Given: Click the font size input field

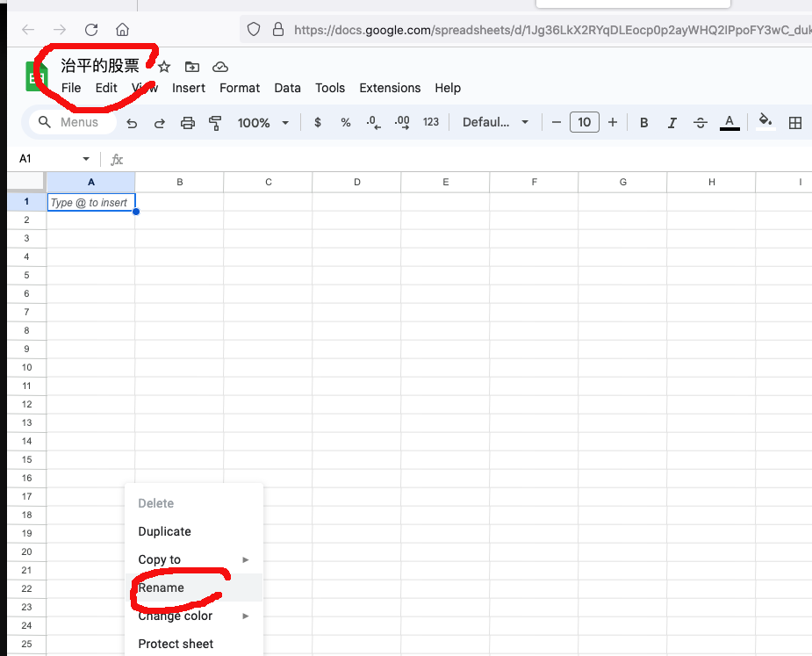Looking at the screenshot, I should pos(585,123).
